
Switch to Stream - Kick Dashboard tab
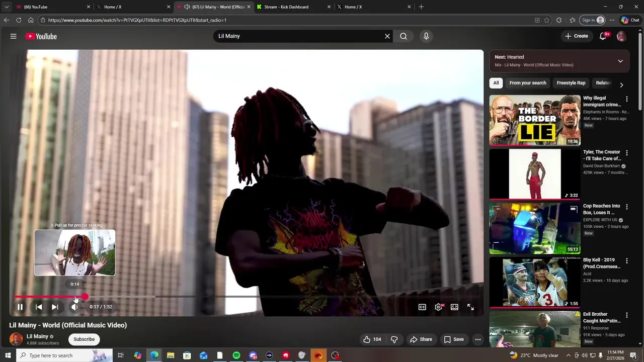pyautogui.click(x=293, y=7)
